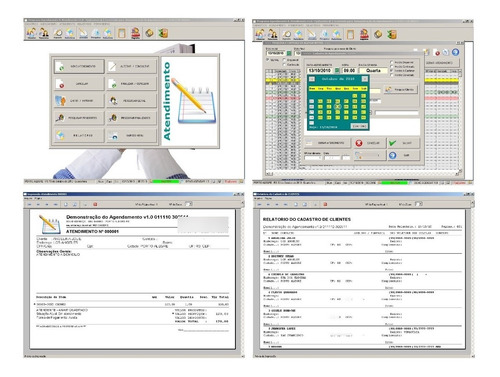500x377 pixels.
Task: Select the Todos radio button in schedule window
Action: pos(268,60)
